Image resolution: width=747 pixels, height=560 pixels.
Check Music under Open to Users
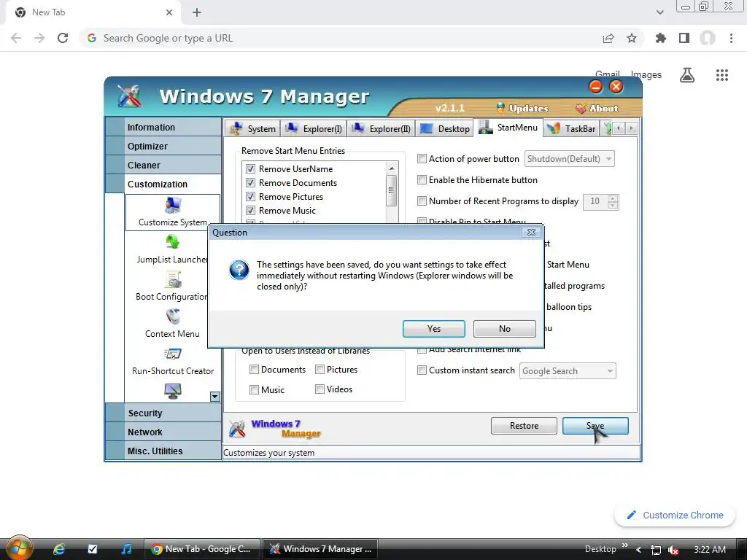[255, 389]
